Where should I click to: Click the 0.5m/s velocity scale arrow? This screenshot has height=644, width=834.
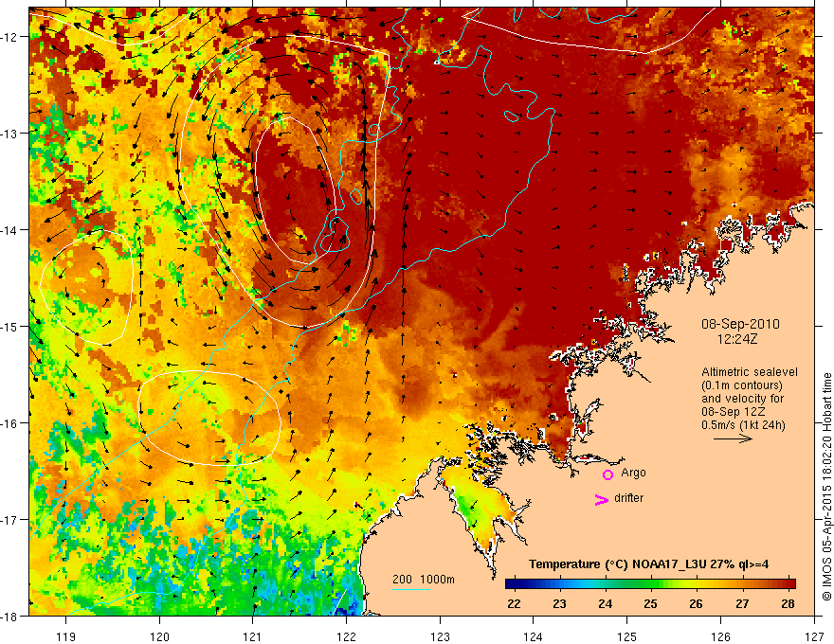pyautogui.click(x=733, y=438)
